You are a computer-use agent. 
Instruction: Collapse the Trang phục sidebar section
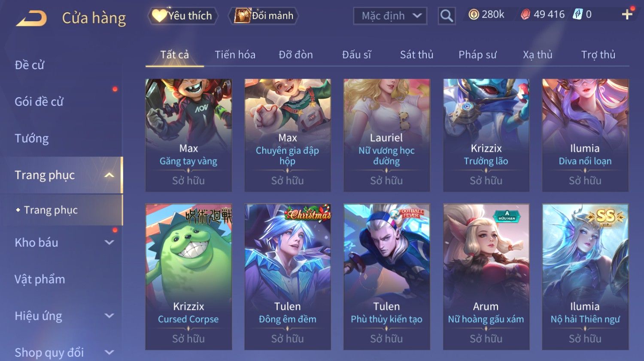click(109, 175)
